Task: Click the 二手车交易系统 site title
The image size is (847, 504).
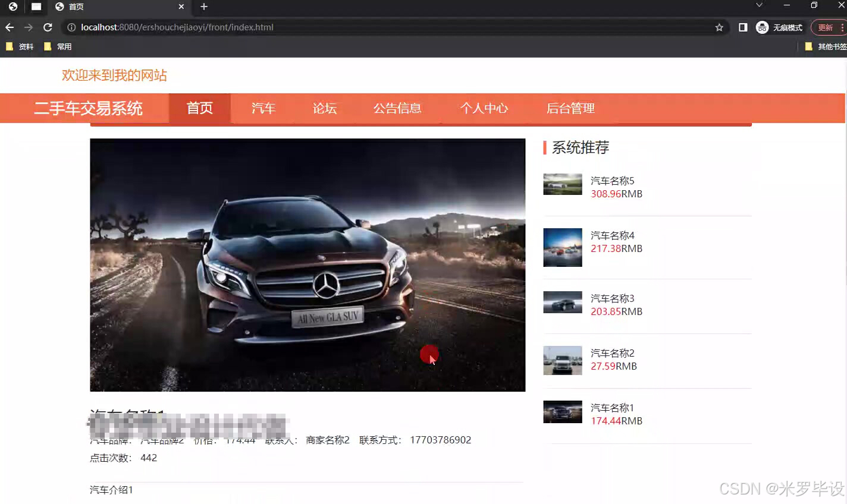Action: point(88,108)
